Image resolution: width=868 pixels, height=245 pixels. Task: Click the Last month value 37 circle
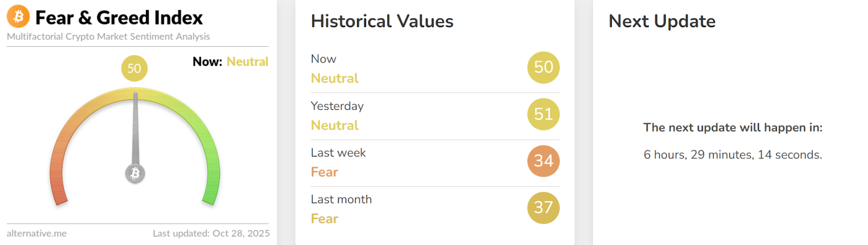pyautogui.click(x=543, y=208)
